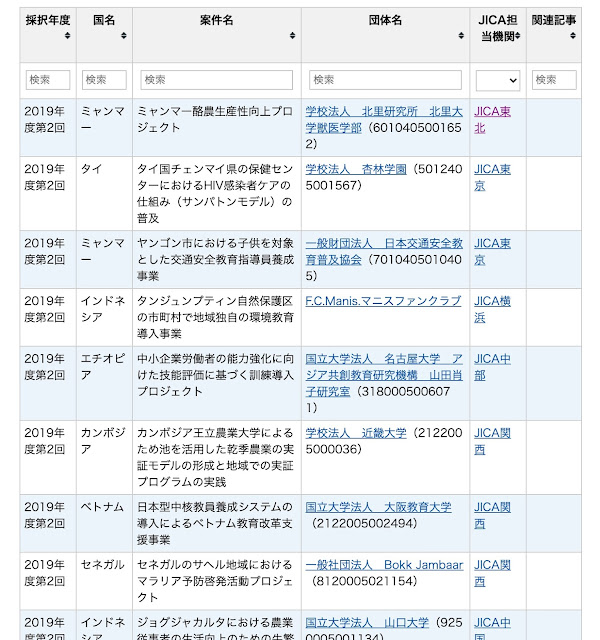The width and height of the screenshot is (600, 640).
Task: Select インドネシア cell in タンジュンプティン row
Action: pos(104,318)
